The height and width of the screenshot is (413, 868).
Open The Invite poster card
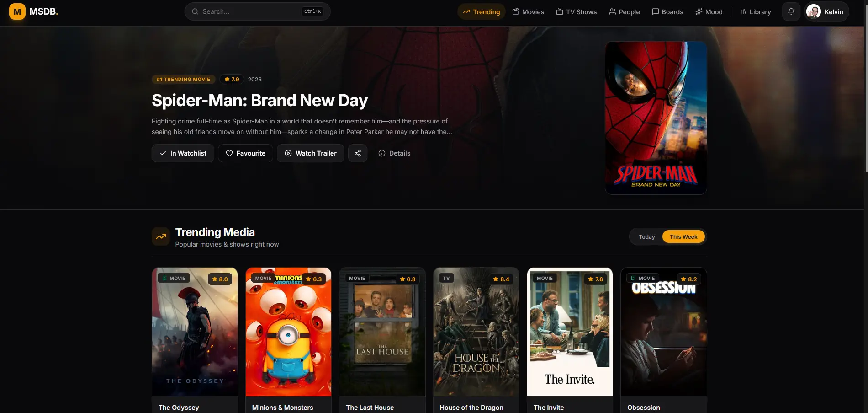click(570, 332)
